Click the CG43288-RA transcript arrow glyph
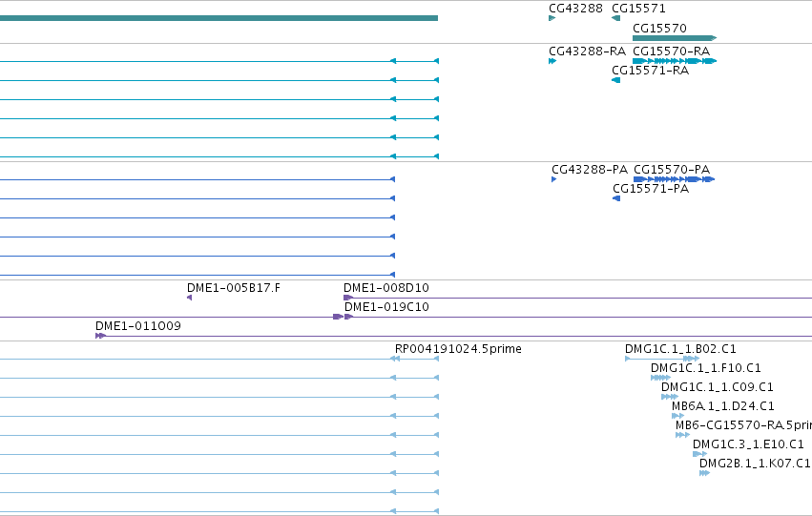The width and height of the screenshot is (812, 516). point(552,61)
